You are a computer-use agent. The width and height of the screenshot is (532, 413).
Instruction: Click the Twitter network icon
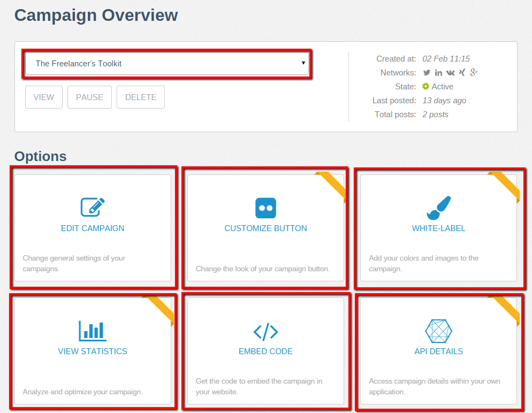pyautogui.click(x=427, y=73)
